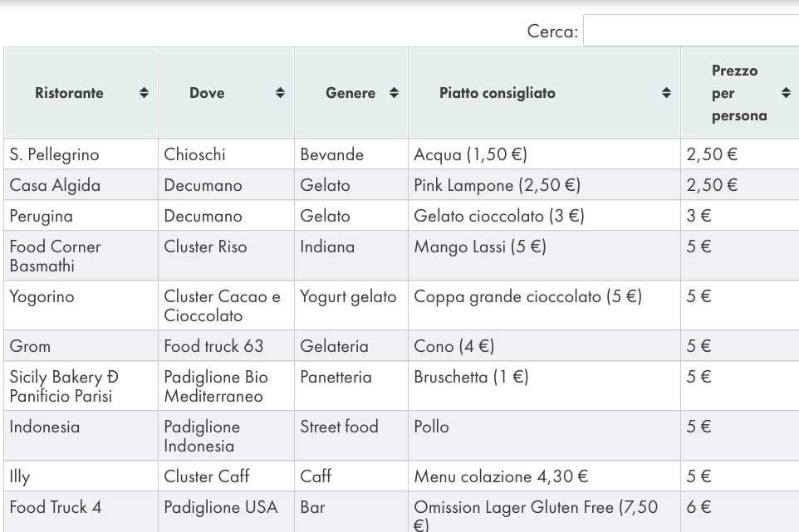Click Food Corner Basmathi cell
Image resolution: width=799 pixels, height=532 pixels.
click(x=55, y=256)
